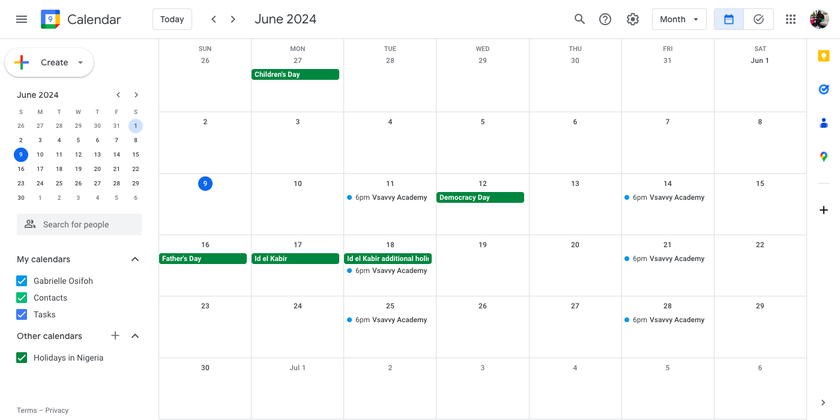Collapse the Other calendars section
The image size is (840, 420).
(135, 336)
